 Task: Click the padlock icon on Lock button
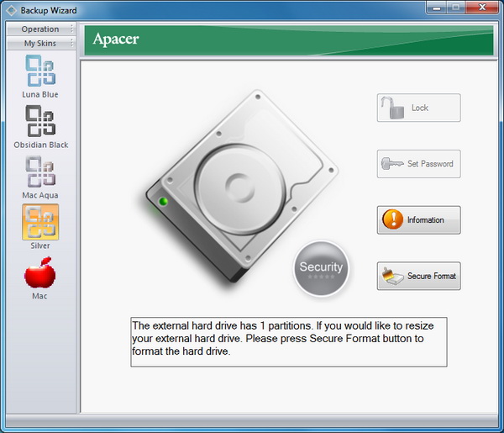[x=392, y=108]
